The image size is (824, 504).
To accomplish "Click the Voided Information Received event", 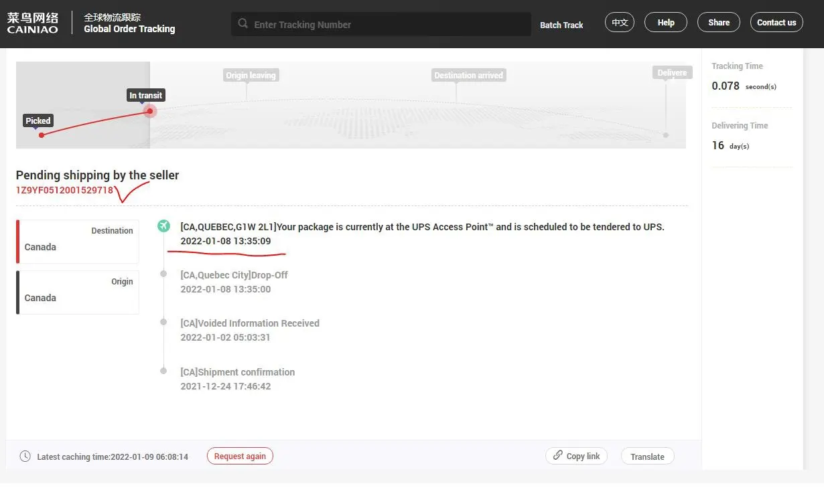I will 250,323.
